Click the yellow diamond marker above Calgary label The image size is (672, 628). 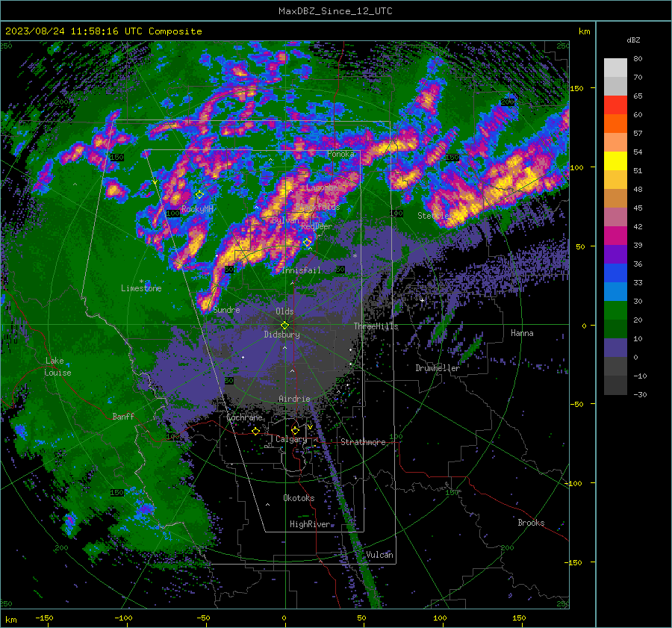[295, 430]
